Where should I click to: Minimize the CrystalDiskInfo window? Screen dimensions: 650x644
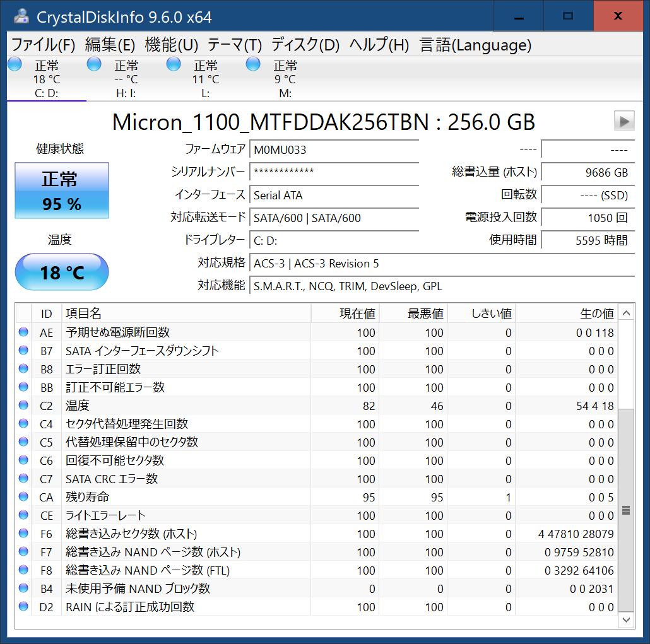click(519, 16)
